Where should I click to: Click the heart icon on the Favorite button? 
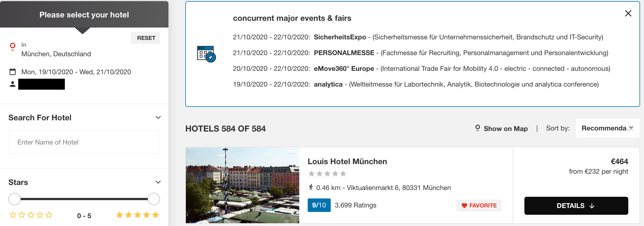pos(464,205)
